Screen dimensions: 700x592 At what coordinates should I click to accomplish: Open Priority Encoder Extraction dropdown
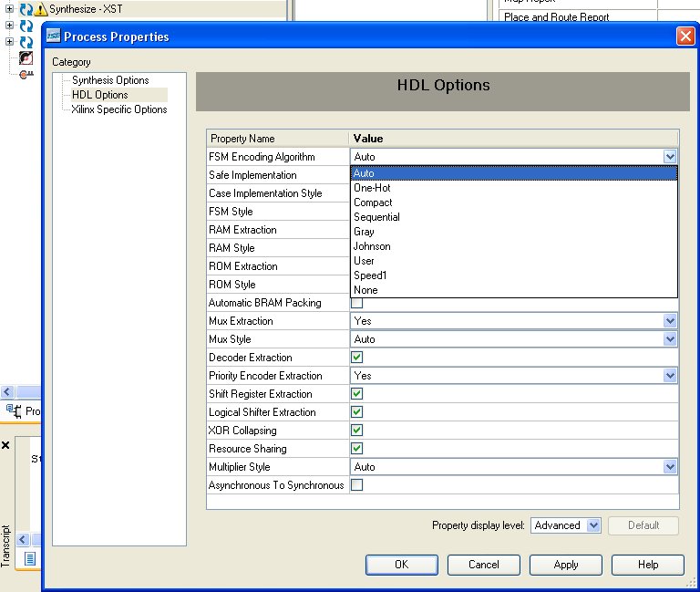click(670, 376)
